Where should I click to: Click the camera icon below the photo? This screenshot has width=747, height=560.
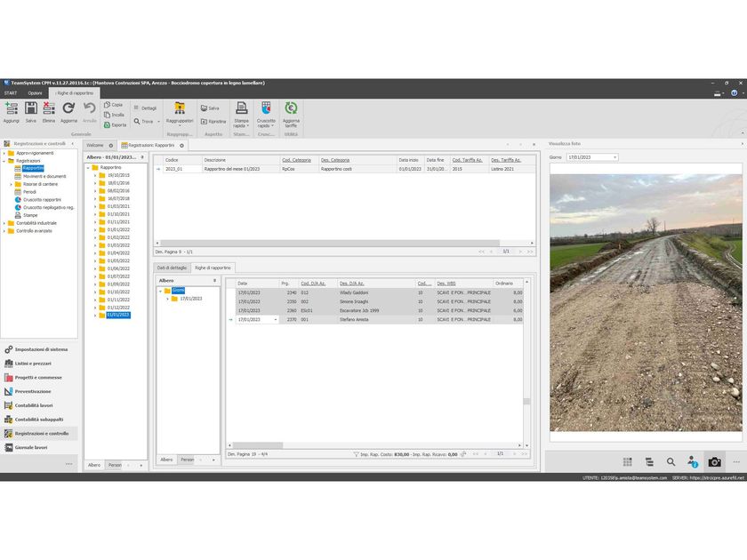tap(714, 462)
